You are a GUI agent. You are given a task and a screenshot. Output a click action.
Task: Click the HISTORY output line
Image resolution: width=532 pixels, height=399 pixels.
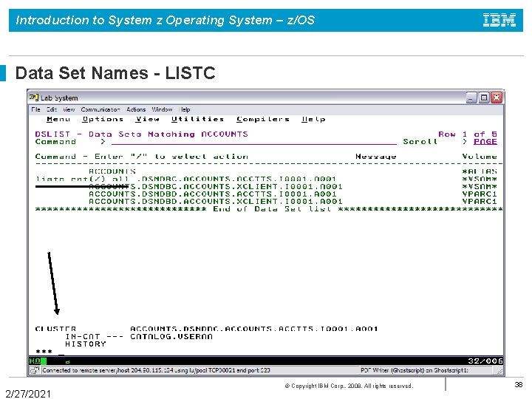(x=86, y=344)
